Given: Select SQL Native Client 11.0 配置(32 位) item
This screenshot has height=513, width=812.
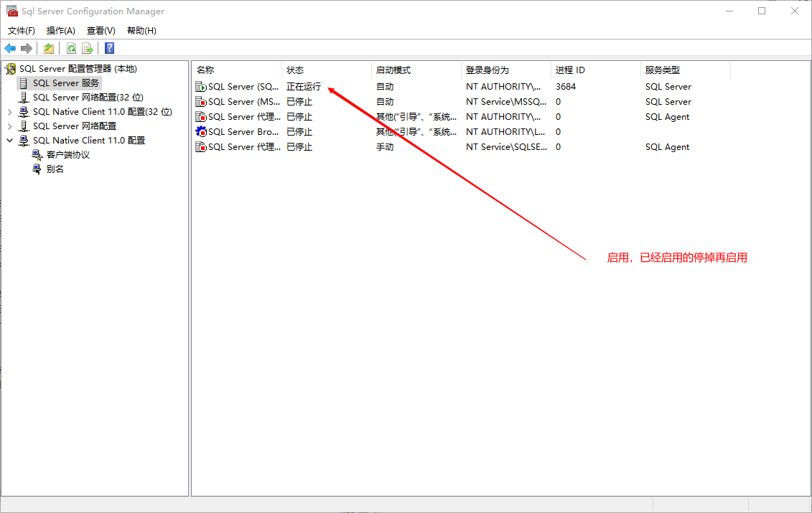Looking at the screenshot, I should [103, 112].
